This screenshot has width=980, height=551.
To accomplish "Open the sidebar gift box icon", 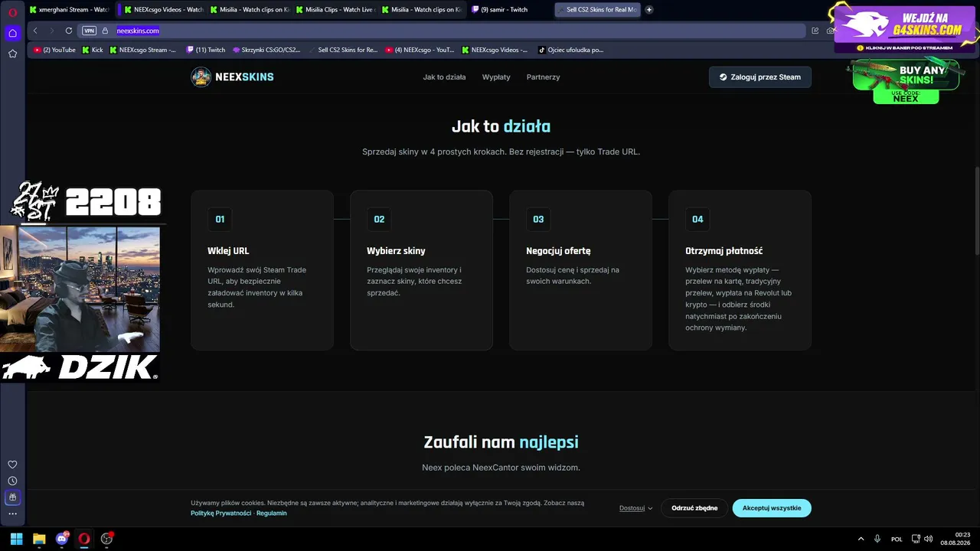I will tap(12, 497).
